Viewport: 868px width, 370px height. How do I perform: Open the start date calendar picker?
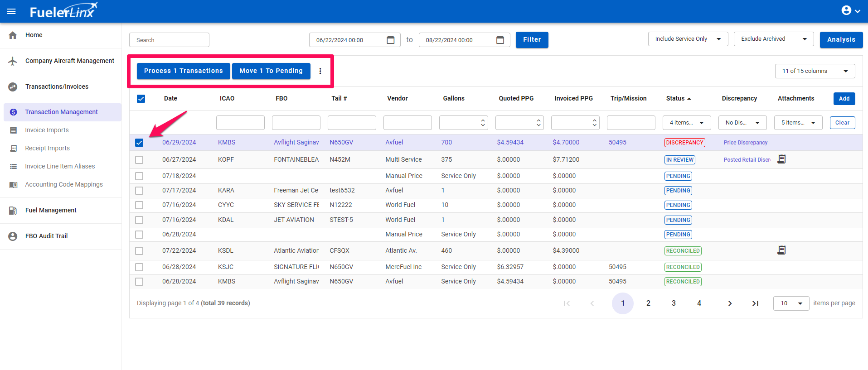pyautogui.click(x=390, y=40)
